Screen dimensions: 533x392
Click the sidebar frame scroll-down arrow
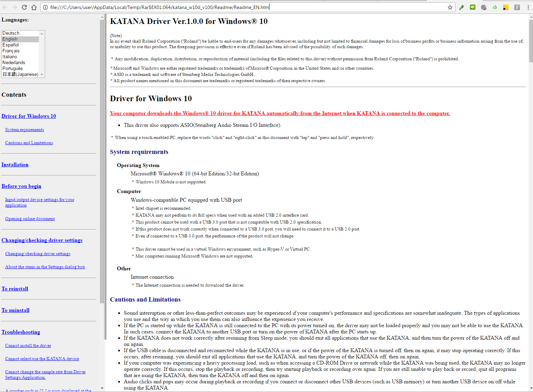click(102, 388)
